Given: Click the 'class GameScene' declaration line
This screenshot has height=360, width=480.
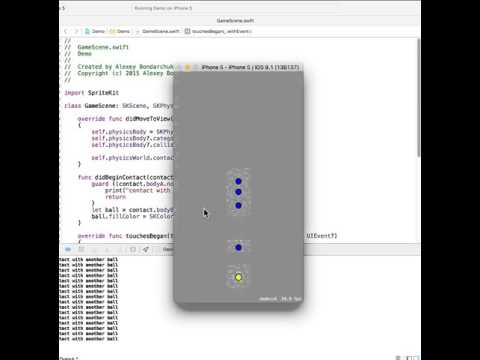Looking at the screenshot, I should coord(119,106).
